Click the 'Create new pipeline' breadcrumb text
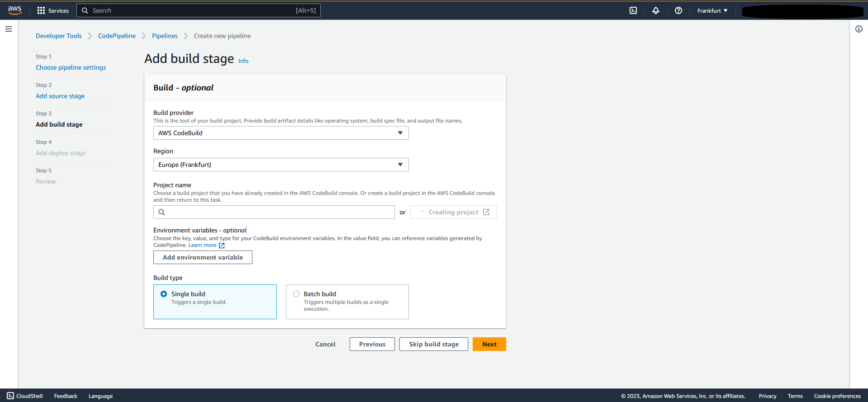This screenshot has height=402, width=868. [222, 36]
